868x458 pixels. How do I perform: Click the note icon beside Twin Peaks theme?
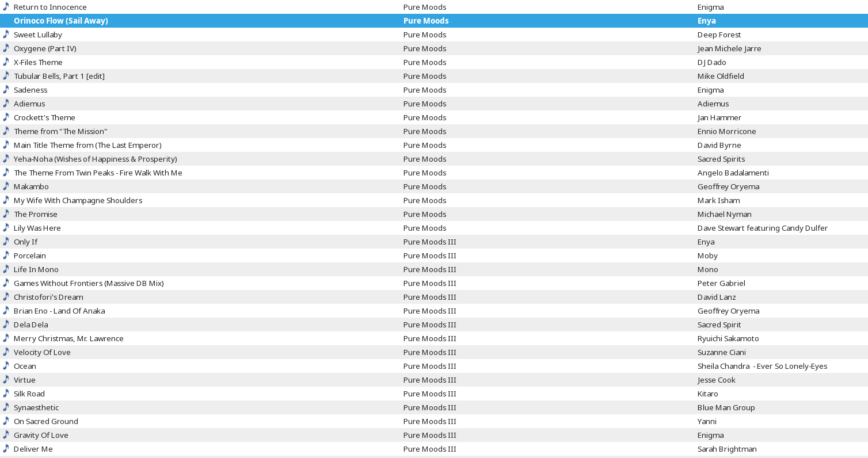coord(6,172)
